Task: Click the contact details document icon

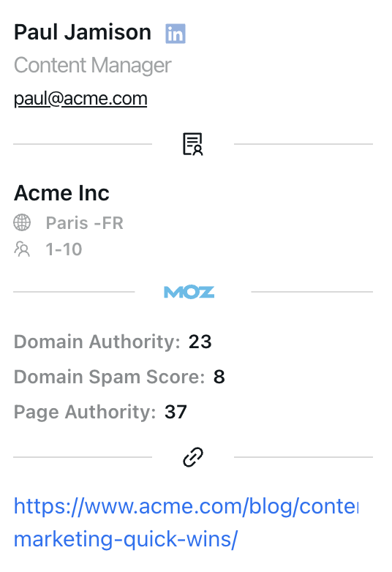Action: [192, 144]
